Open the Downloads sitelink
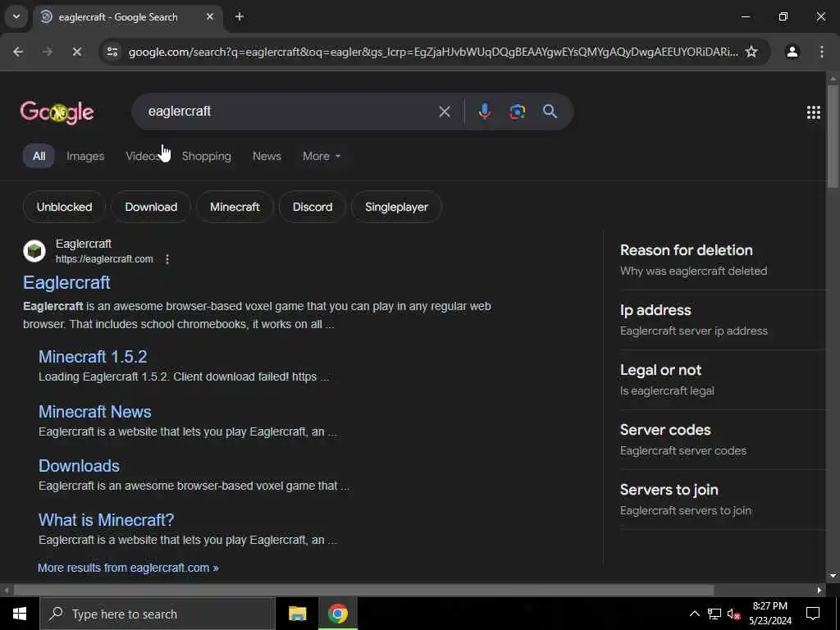 point(79,466)
